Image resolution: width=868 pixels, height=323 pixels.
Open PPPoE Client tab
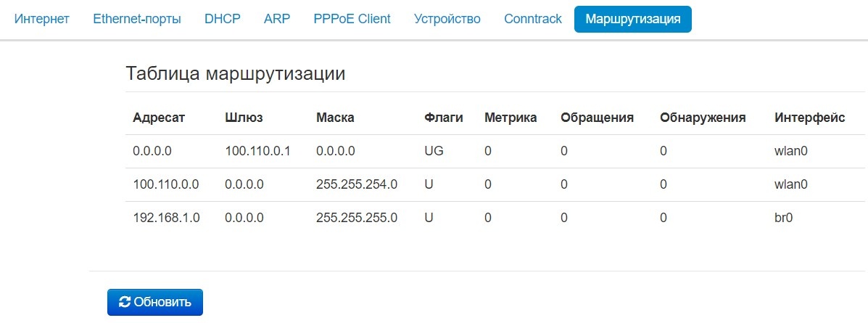click(x=352, y=19)
